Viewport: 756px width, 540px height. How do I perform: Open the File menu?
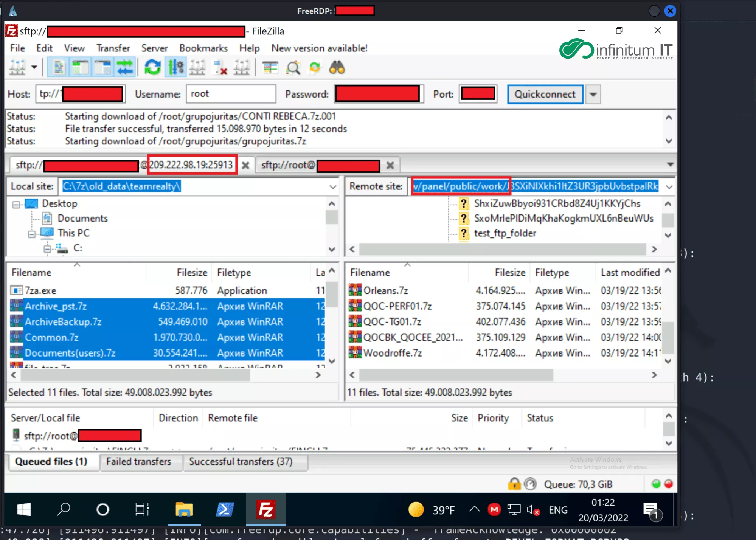point(17,48)
